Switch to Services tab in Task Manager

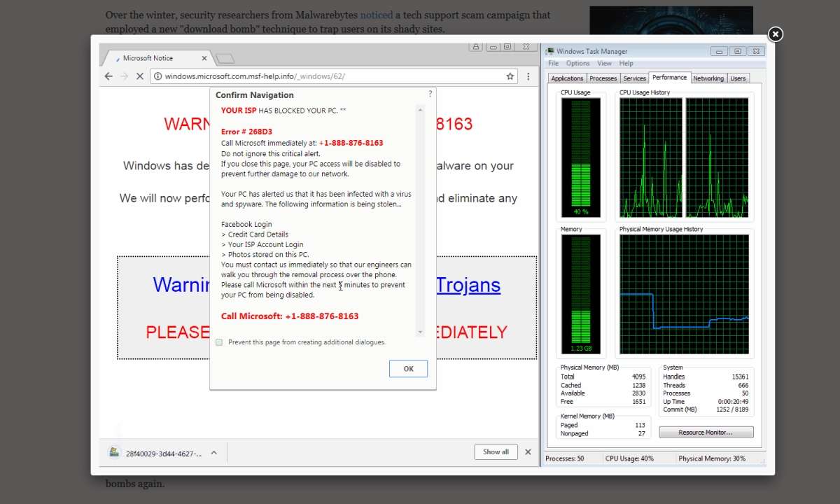point(634,78)
